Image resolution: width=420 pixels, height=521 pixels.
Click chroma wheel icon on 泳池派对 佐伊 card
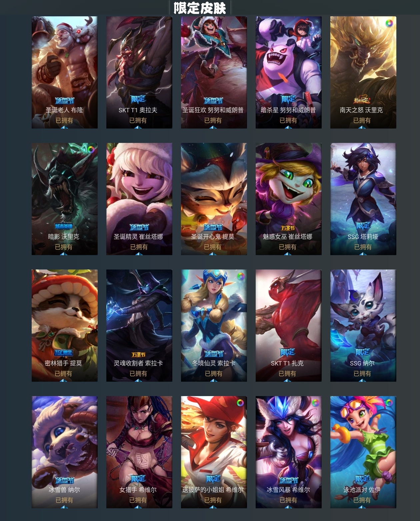click(389, 403)
